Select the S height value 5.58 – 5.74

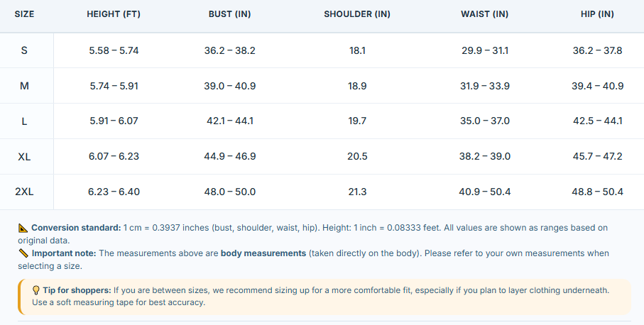pyautogui.click(x=114, y=51)
